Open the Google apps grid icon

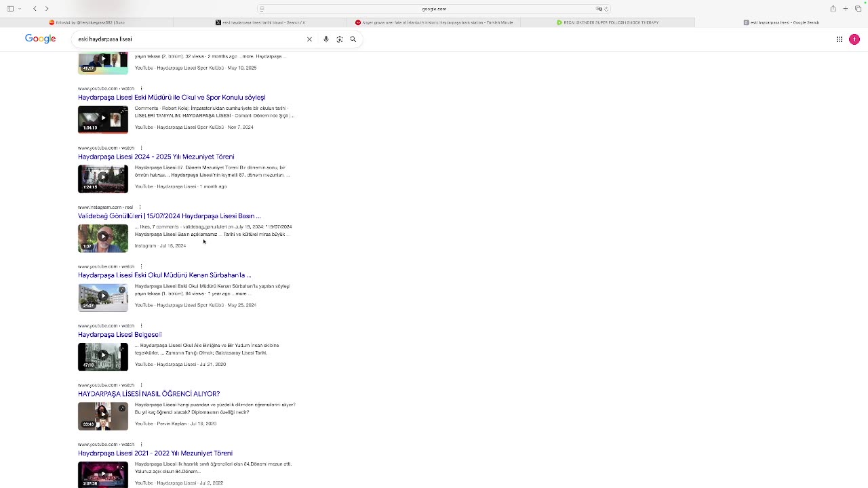pos(840,39)
